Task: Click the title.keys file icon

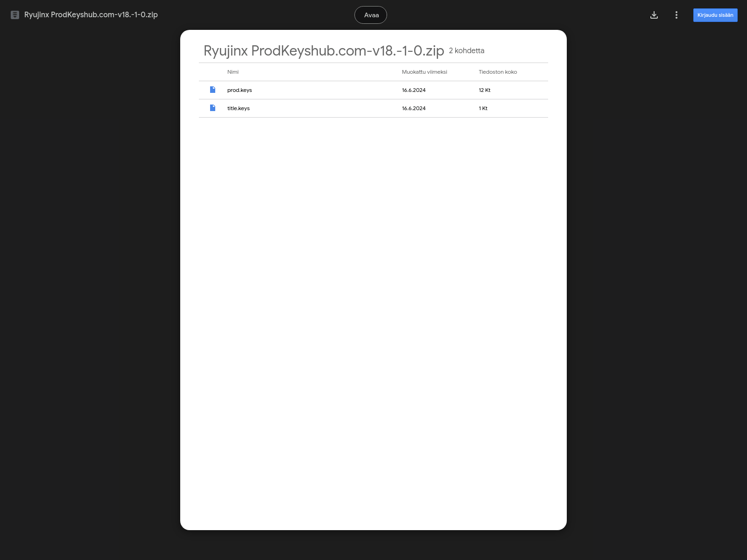Action: click(213, 108)
